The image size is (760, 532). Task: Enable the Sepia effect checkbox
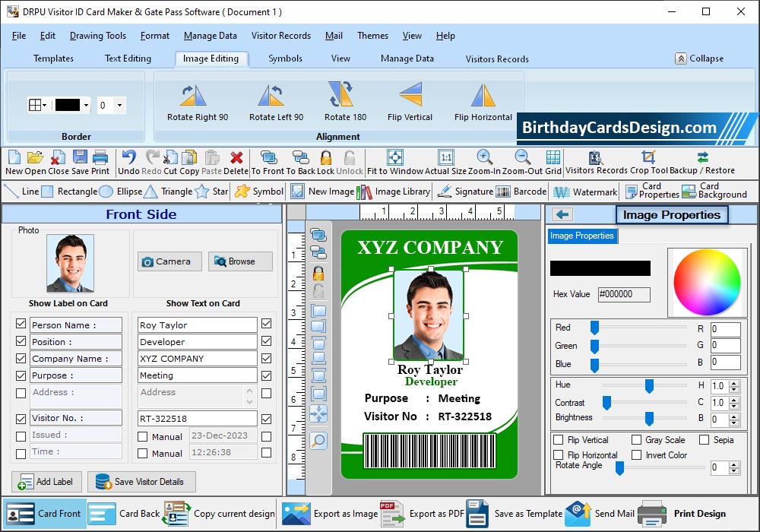point(704,439)
